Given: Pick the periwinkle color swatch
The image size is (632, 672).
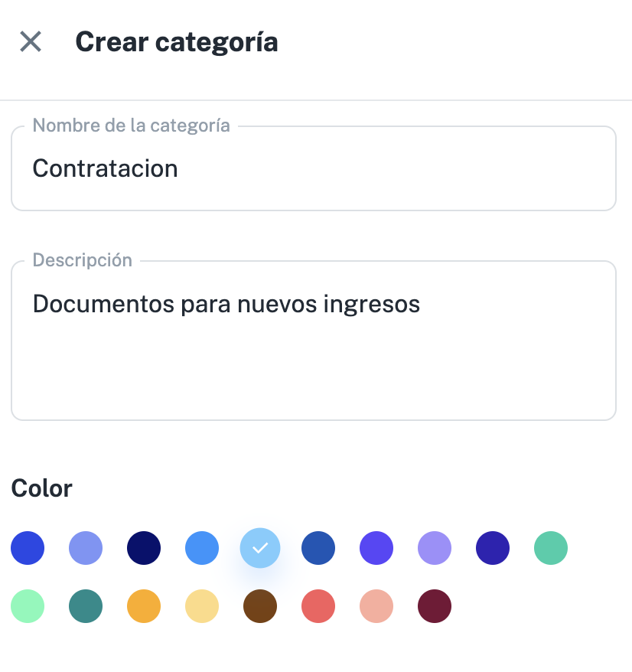Looking at the screenshot, I should pos(86,548).
